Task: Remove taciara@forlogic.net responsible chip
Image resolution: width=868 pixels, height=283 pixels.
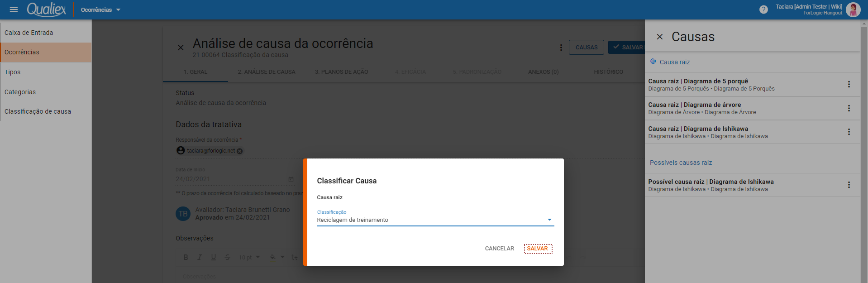Action: [x=240, y=151]
